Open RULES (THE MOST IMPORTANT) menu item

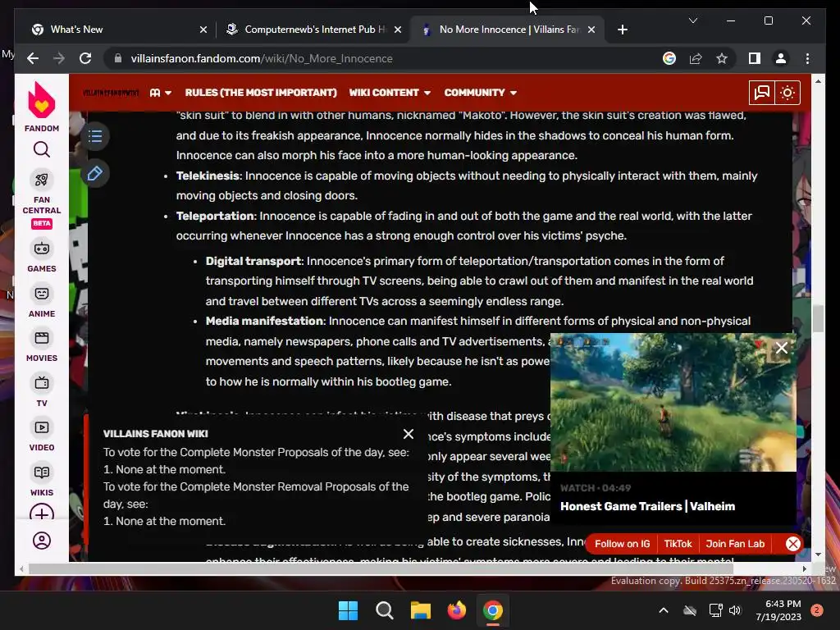261,93
